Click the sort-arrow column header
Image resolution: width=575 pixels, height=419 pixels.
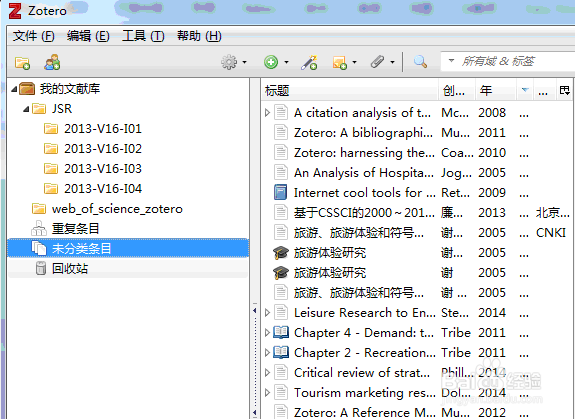point(525,90)
